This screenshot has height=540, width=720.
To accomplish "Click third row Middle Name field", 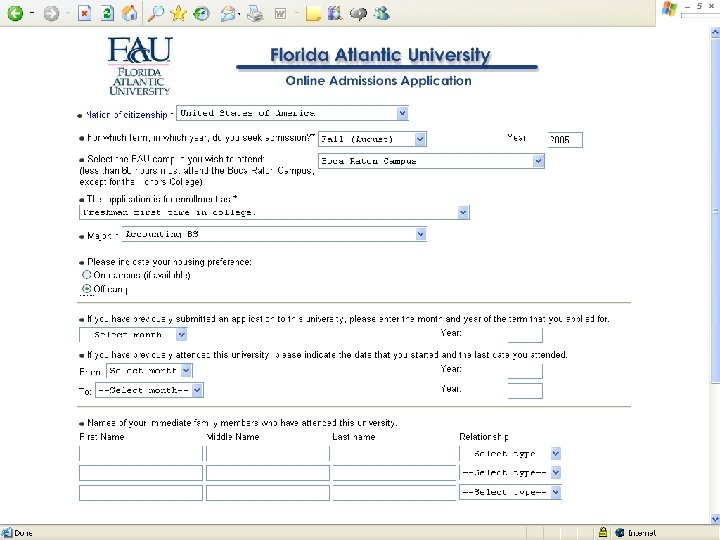I will [x=268, y=493].
